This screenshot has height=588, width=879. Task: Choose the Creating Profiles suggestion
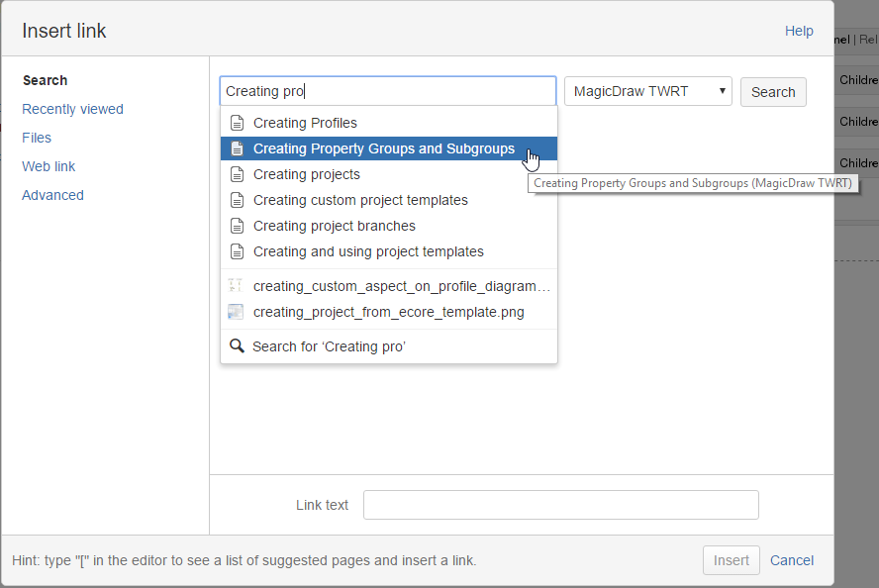coord(305,123)
